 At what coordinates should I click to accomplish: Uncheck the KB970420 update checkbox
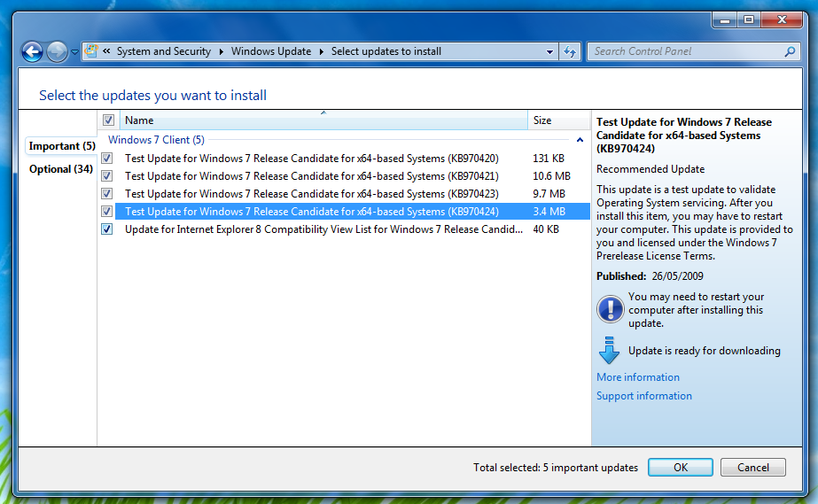click(x=107, y=158)
